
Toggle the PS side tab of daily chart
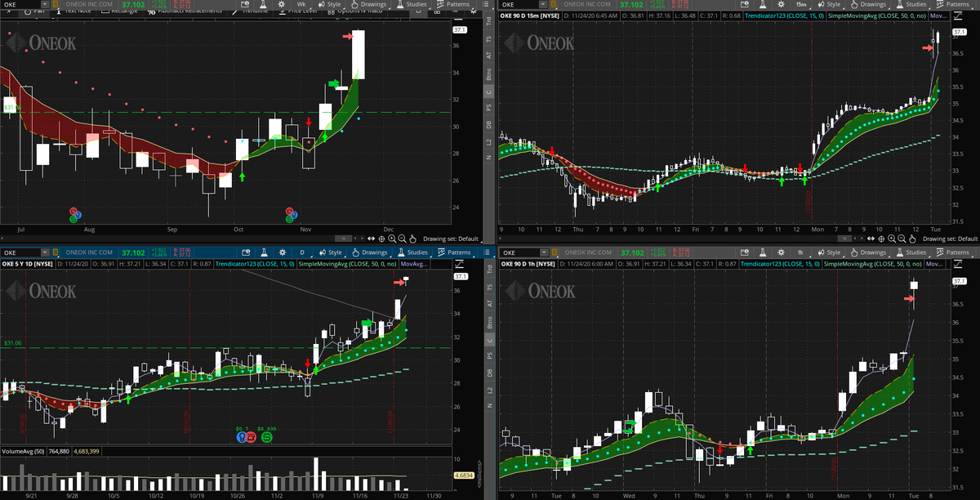pyautogui.click(x=488, y=355)
